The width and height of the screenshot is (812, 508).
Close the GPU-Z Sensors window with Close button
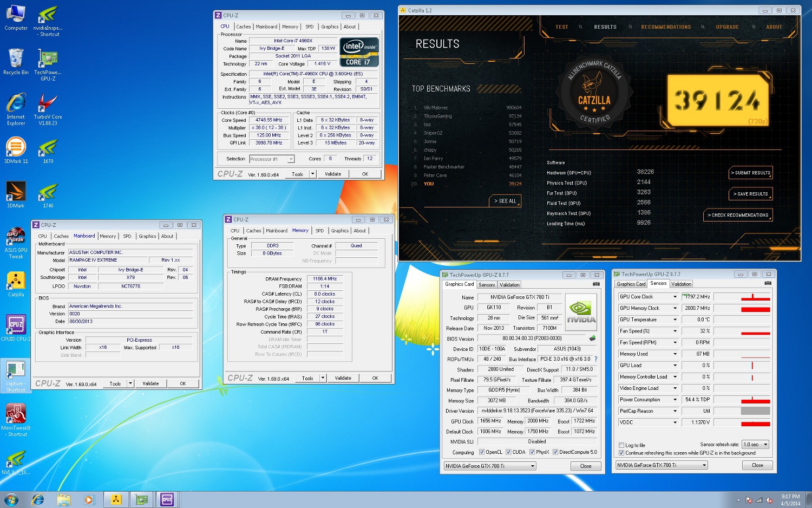coord(757,465)
